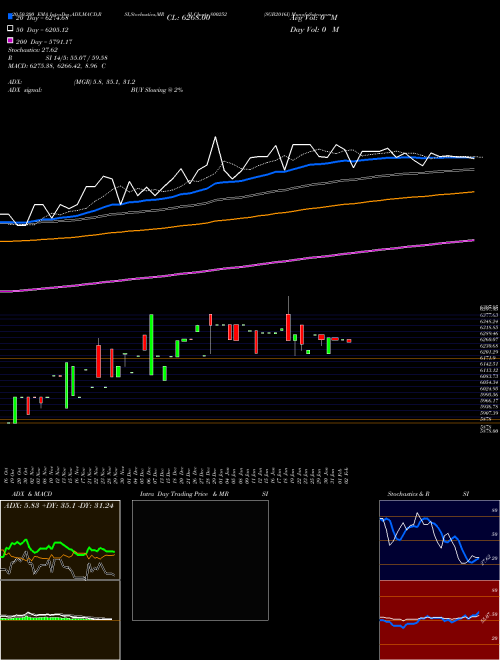
Task: Click the white 50 Day legend swatch
Action: click(11, 29)
